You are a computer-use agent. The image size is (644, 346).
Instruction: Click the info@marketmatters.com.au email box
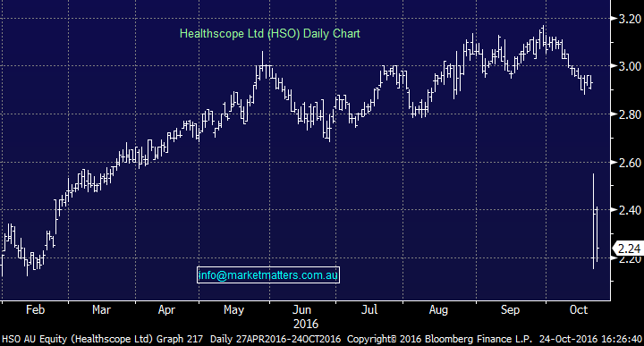[x=268, y=275]
